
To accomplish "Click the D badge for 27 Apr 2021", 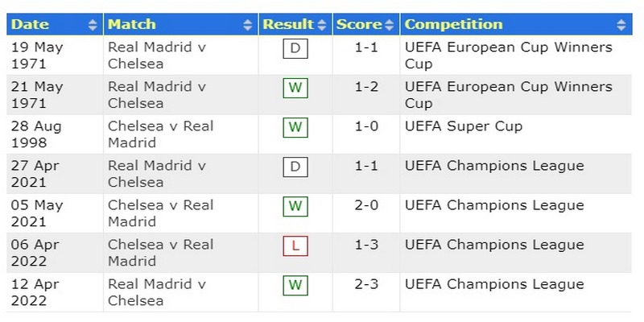I will (295, 167).
